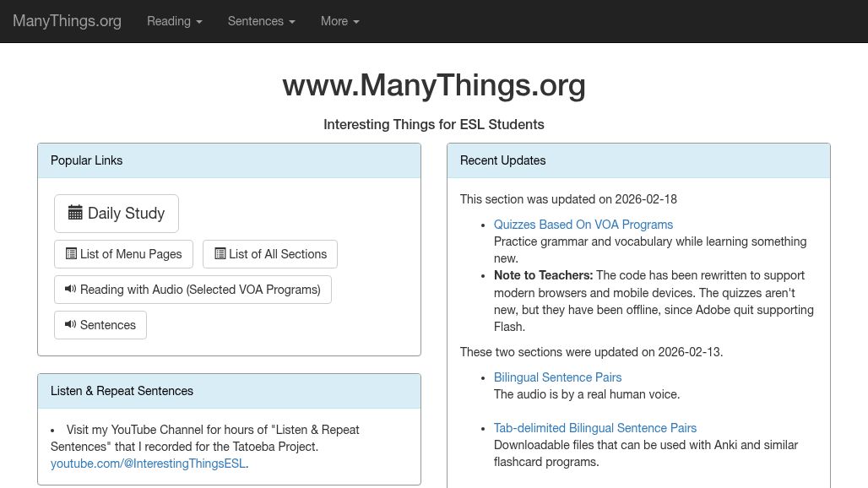Viewport: 868px width, 488px height.
Task: Expand the More dropdown menu
Action: coord(339,21)
